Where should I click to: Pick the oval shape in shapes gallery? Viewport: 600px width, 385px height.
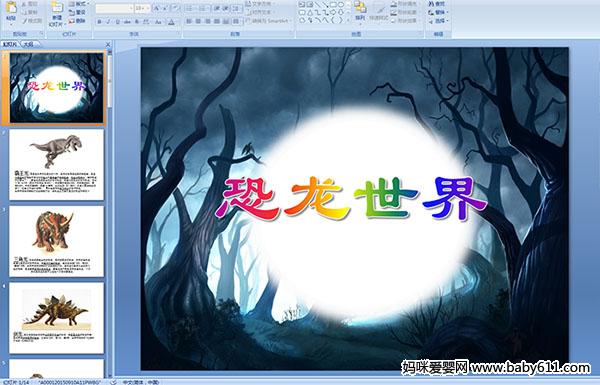pos(341,4)
